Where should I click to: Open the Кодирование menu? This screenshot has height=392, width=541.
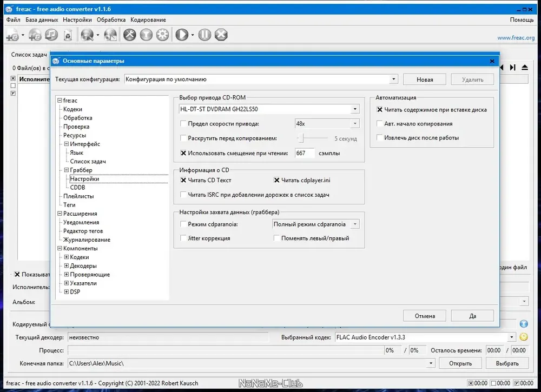pos(148,19)
